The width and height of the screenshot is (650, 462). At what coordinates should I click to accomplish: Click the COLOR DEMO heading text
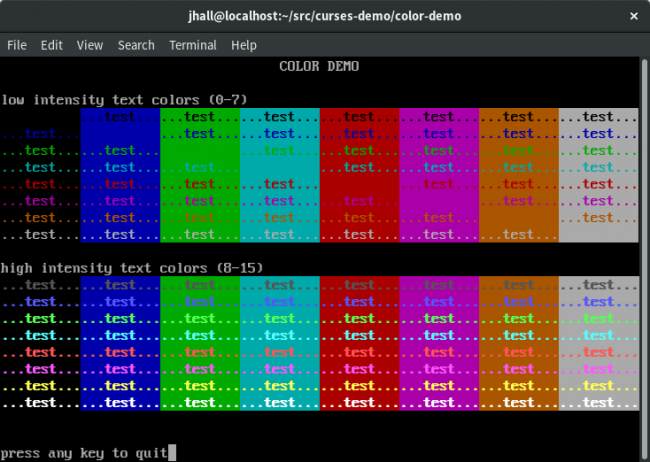(319, 66)
